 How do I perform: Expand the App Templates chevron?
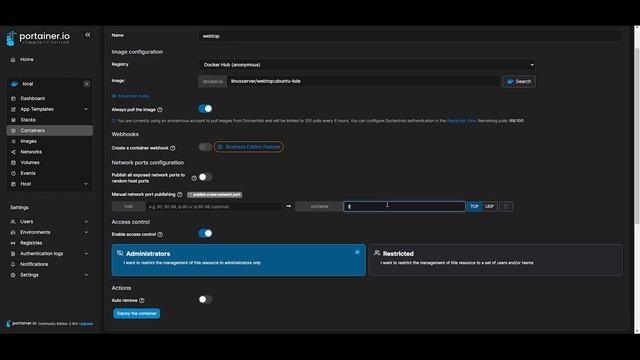[x=86, y=109]
